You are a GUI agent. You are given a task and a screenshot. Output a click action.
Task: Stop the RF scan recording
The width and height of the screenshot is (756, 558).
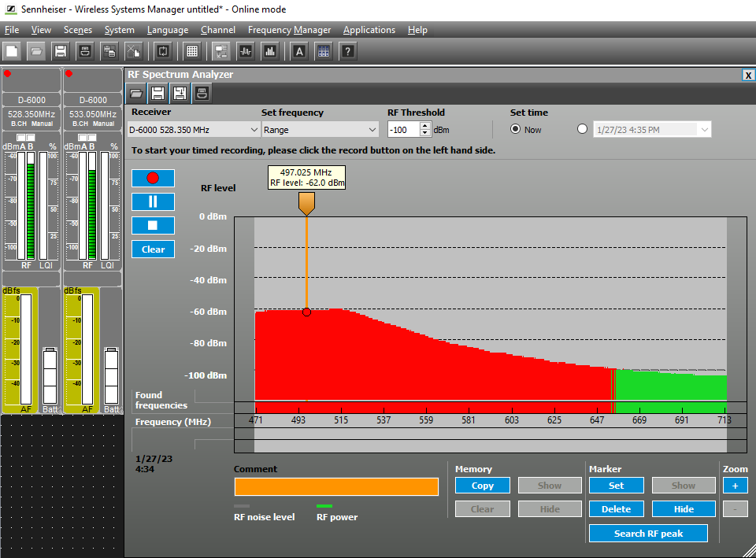153,225
